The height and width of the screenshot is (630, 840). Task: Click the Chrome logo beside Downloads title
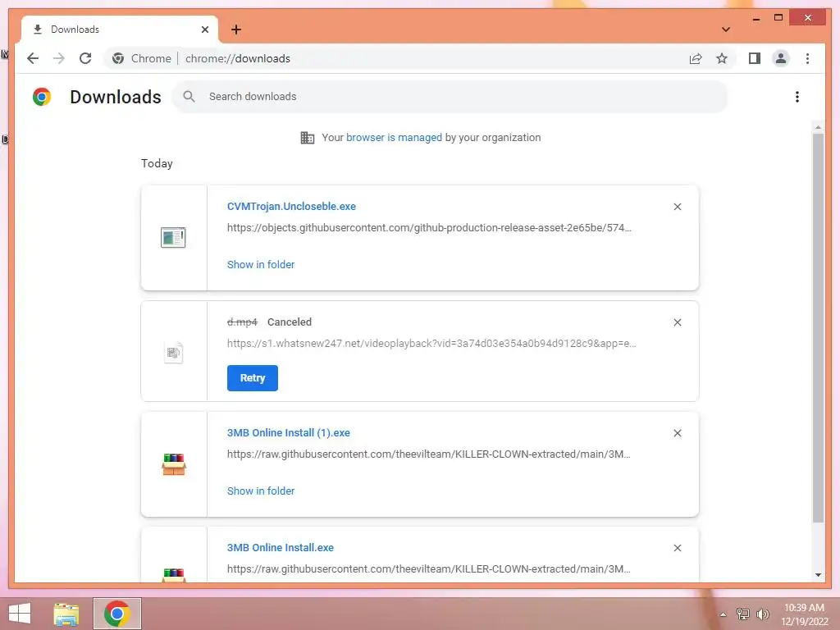42,97
